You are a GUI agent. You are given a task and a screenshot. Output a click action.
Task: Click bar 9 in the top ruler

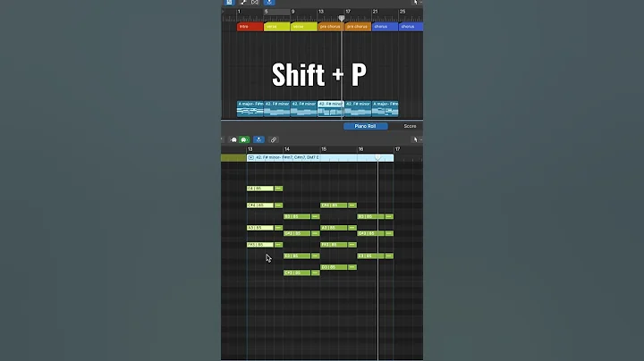292,12
